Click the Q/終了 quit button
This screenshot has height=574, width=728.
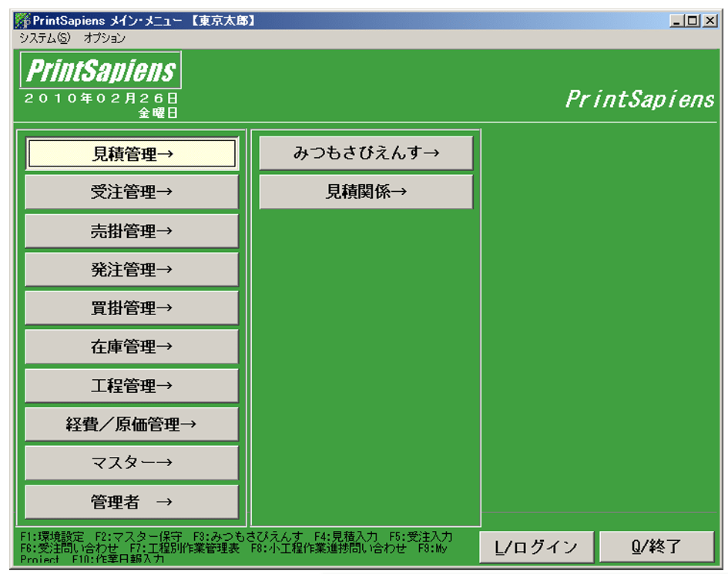[x=656, y=547]
